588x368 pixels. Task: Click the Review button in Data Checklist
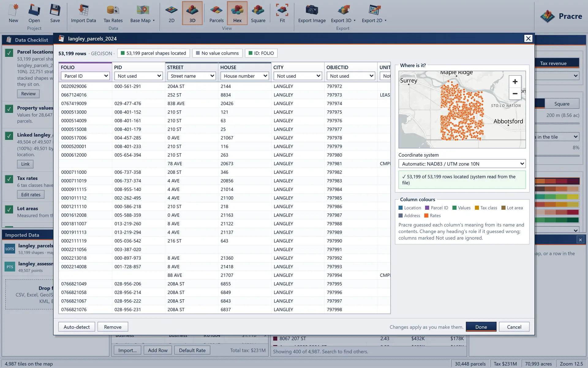[28, 94]
